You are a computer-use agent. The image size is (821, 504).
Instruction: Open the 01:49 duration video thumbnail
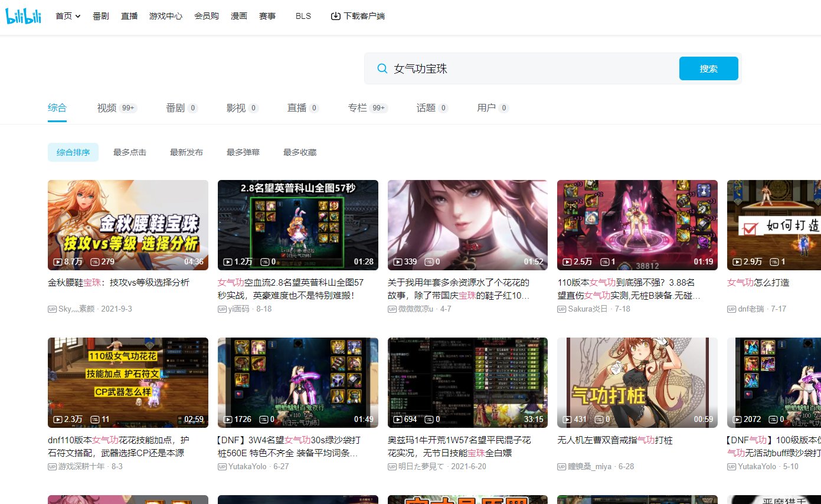[x=298, y=382]
